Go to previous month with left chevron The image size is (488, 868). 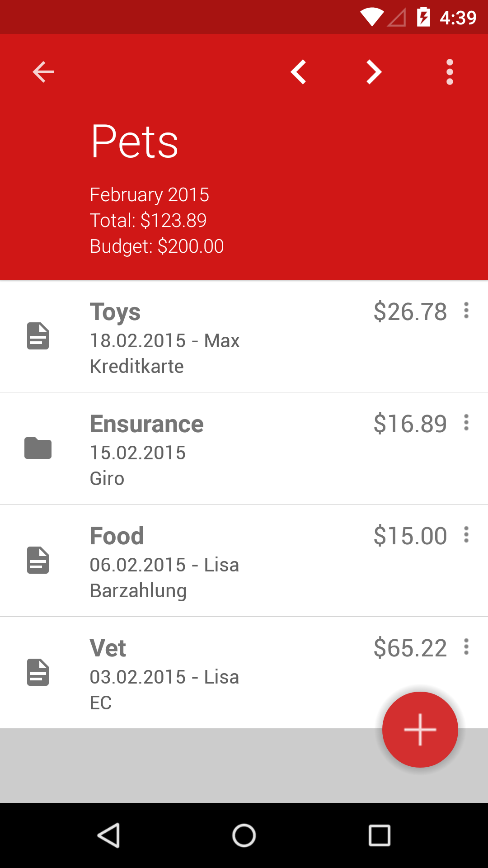(x=299, y=72)
